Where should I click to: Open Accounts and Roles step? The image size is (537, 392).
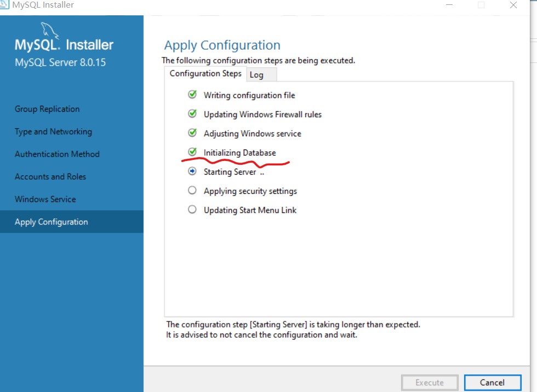[x=50, y=177]
